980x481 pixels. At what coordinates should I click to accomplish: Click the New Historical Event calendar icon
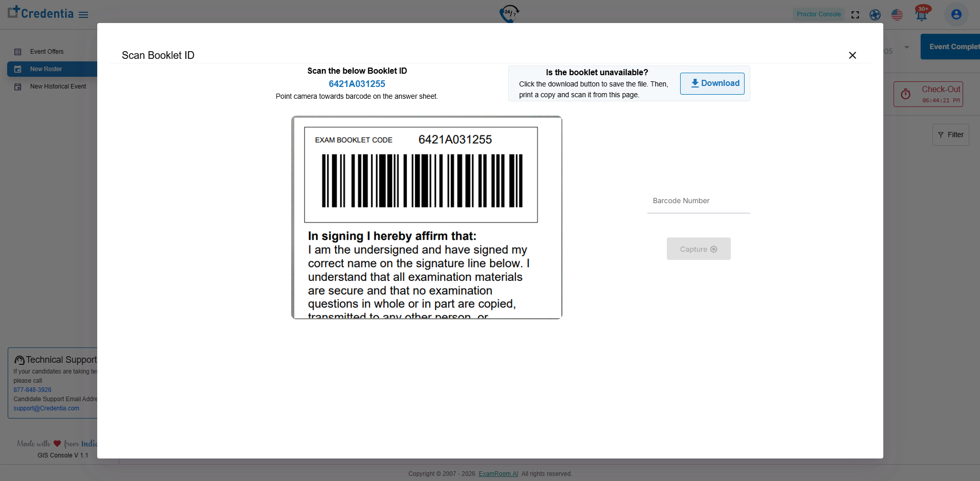(x=18, y=86)
